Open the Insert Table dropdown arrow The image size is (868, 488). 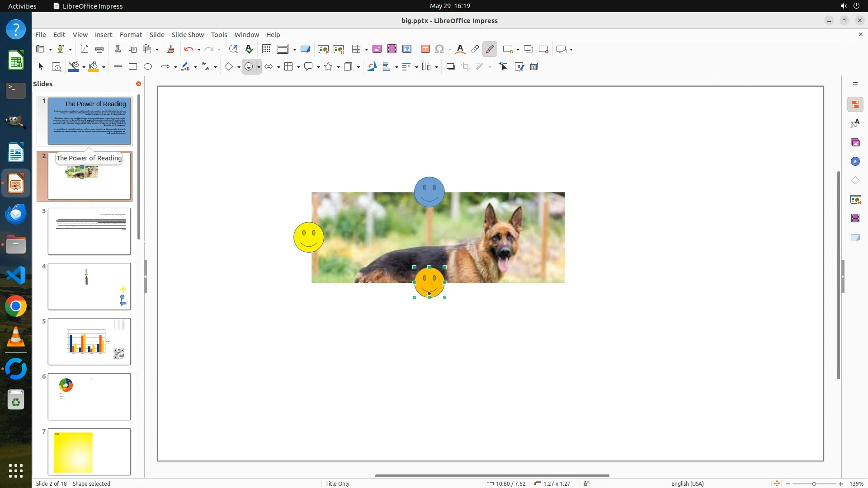pos(366,49)
